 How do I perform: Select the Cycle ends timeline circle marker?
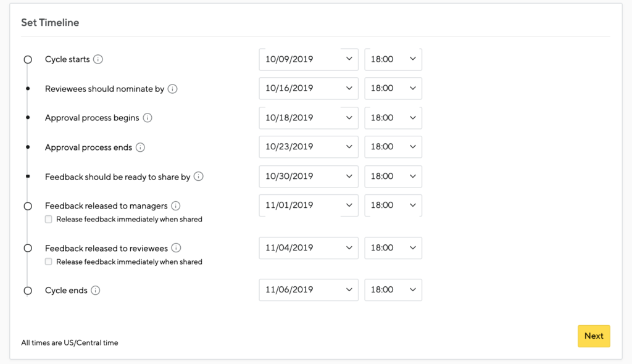(x=28, y=291)
